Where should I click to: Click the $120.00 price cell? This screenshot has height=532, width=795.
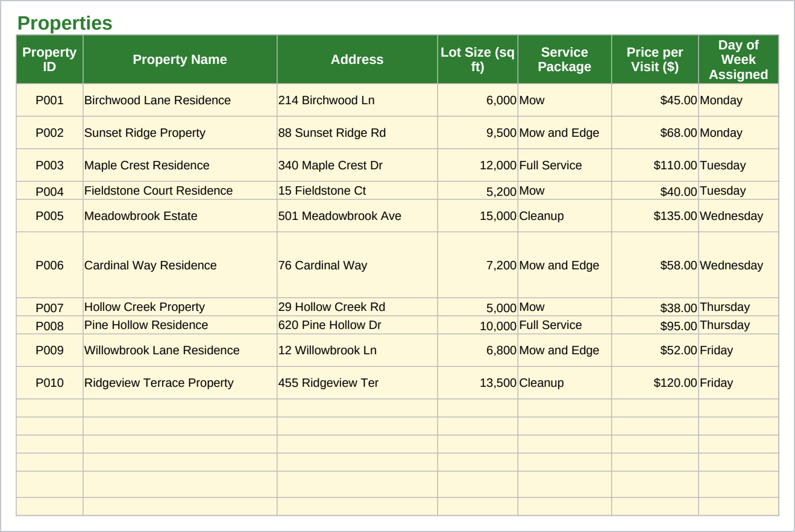tap(655, 383)
